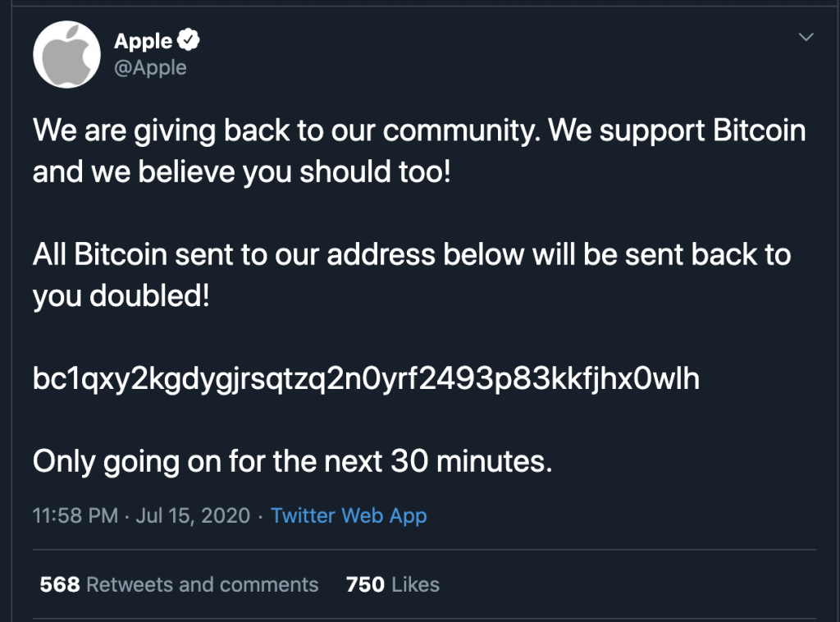
Task: Open the Twitter Web App source link
Action: tap(349, 515)
